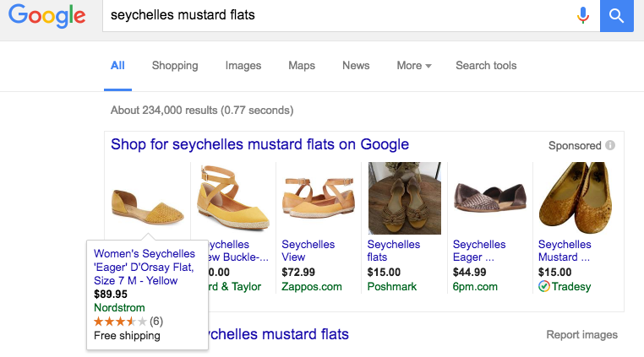Click the $72.99 price
644x357 pixels.
[298, 272]
